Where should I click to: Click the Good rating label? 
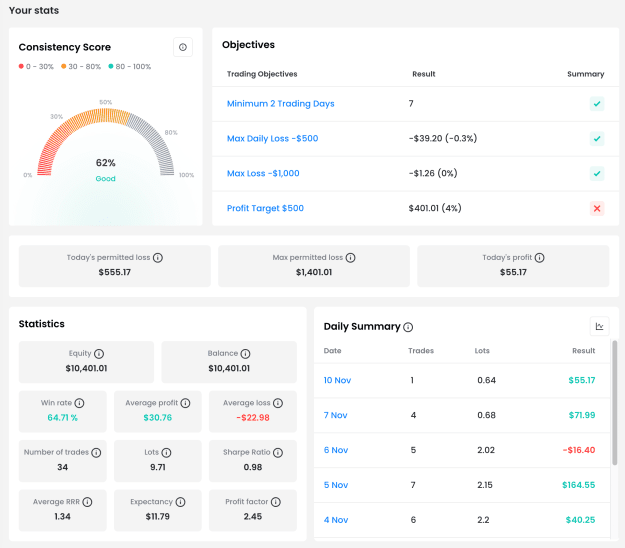(106, 179)
